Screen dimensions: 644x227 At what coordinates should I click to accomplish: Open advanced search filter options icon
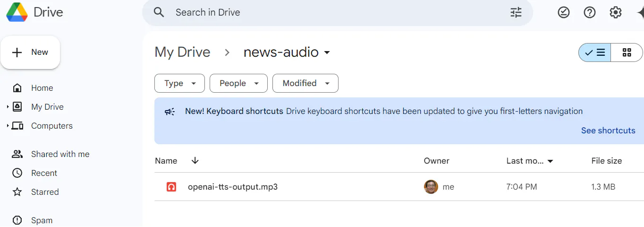tap(516, 12)
